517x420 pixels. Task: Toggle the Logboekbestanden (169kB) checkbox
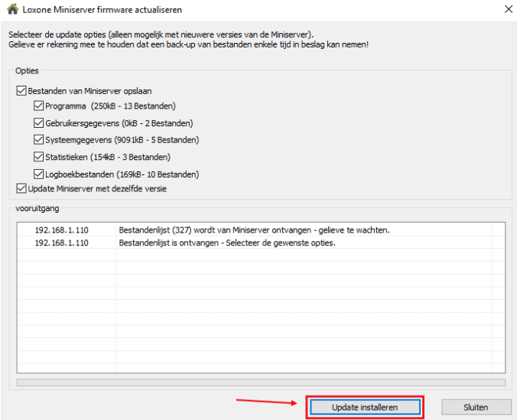(38, 174)
